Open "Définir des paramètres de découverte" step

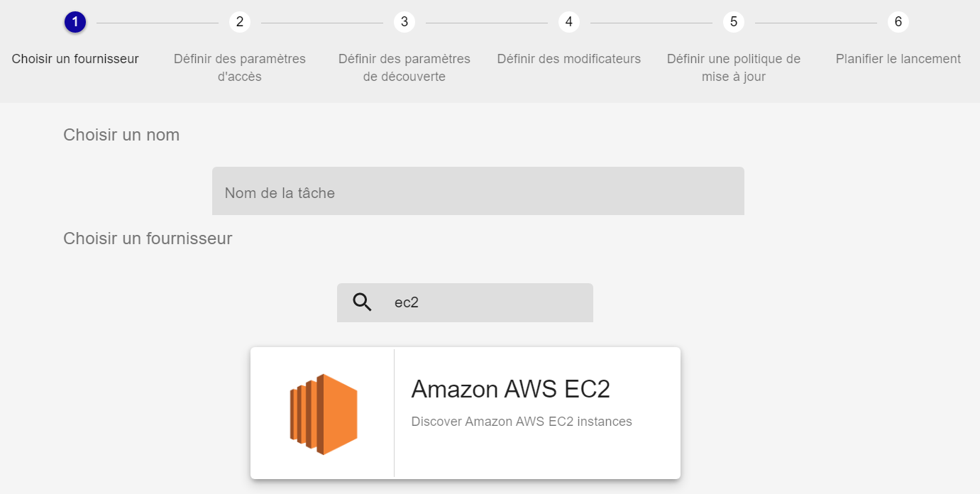[404, 67]
